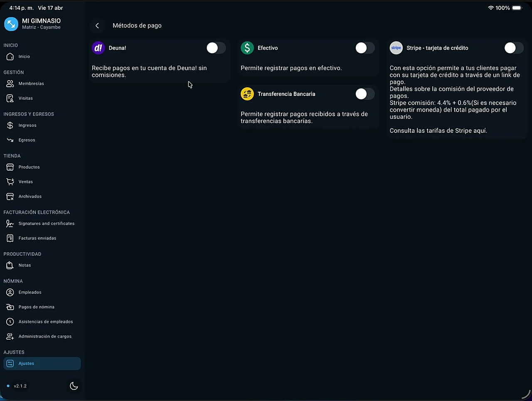
Task: Open Membresías from the sidebar
Action: (31, 83)
